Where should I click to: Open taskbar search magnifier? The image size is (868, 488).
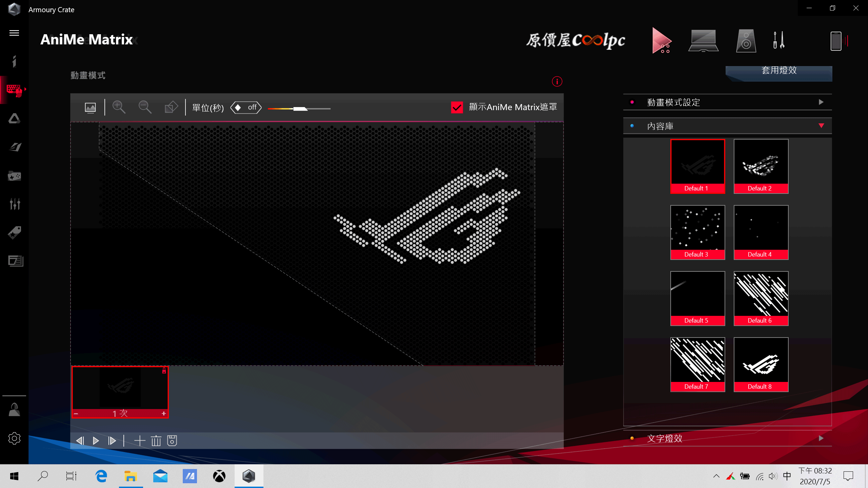pos(43,476)
